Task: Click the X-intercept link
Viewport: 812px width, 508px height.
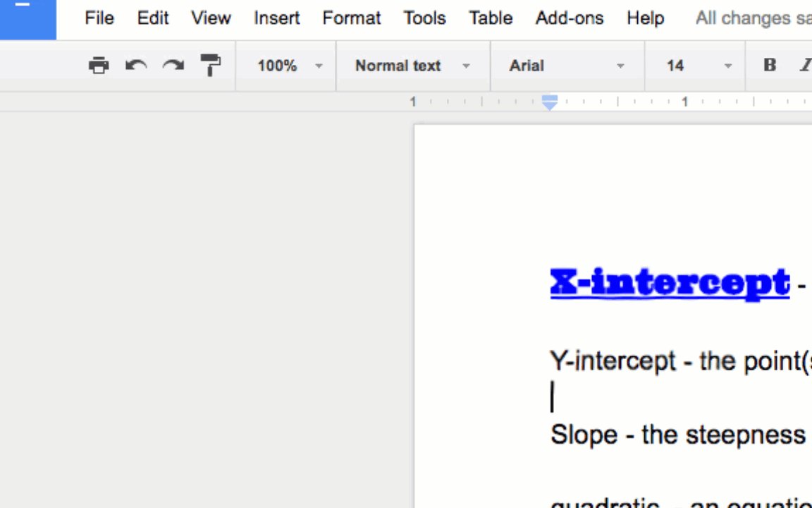Action: pos(670,284)
